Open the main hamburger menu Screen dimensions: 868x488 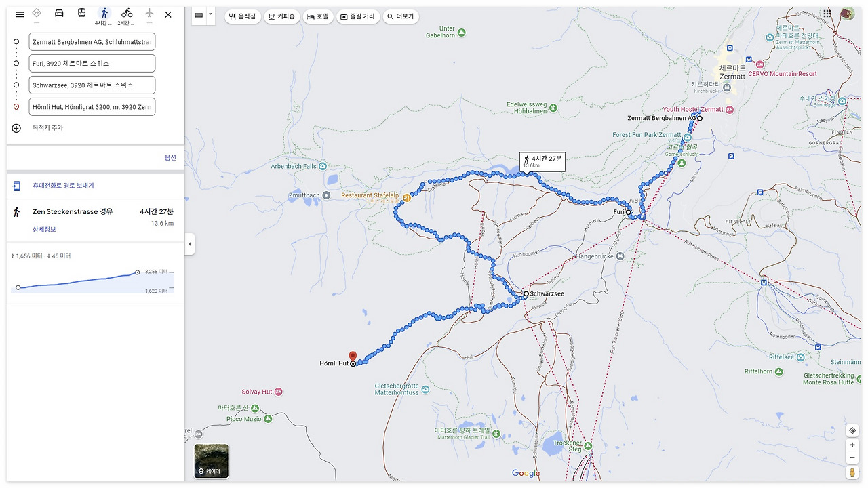click(x=20, y=14)
